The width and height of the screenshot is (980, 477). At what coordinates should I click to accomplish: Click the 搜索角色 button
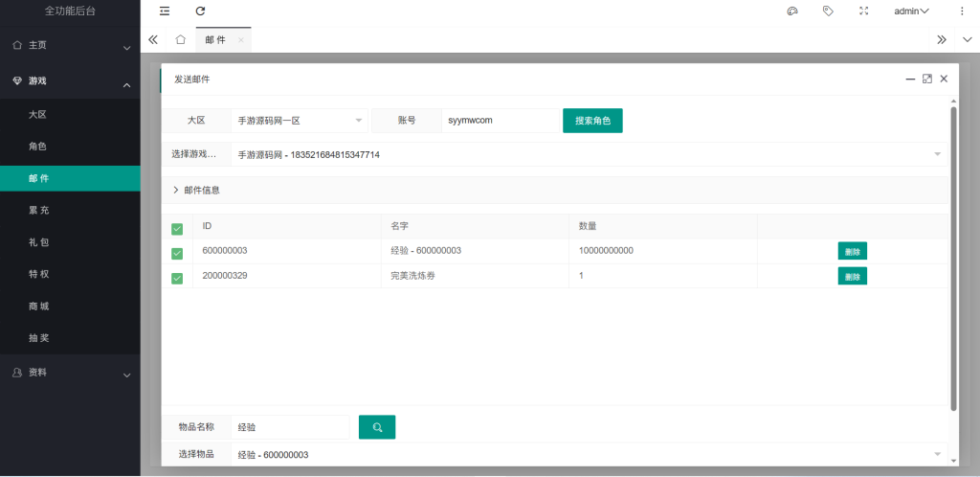pos(592,121)
